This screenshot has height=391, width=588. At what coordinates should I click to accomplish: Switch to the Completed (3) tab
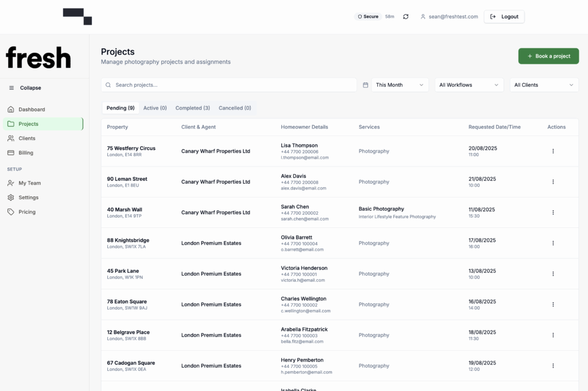pyautogui.click(x=192, y=108)
